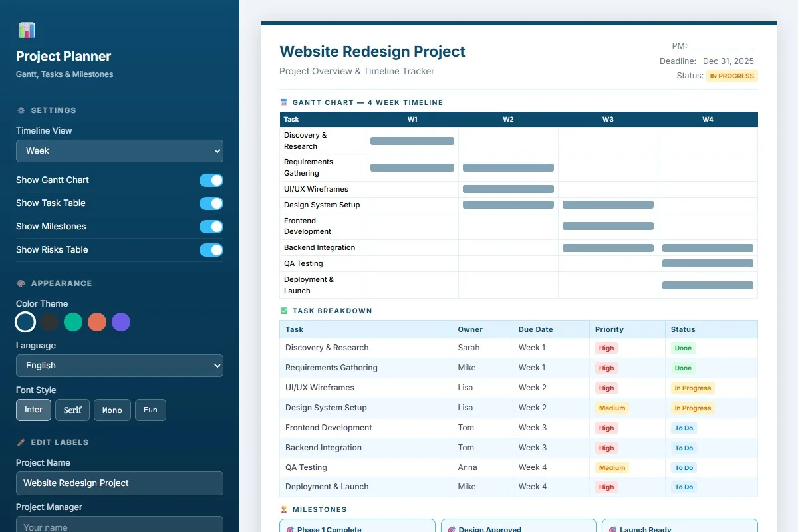Click the W1 Gantt column header
Screen dimensions: 798x532
[412, 120]
